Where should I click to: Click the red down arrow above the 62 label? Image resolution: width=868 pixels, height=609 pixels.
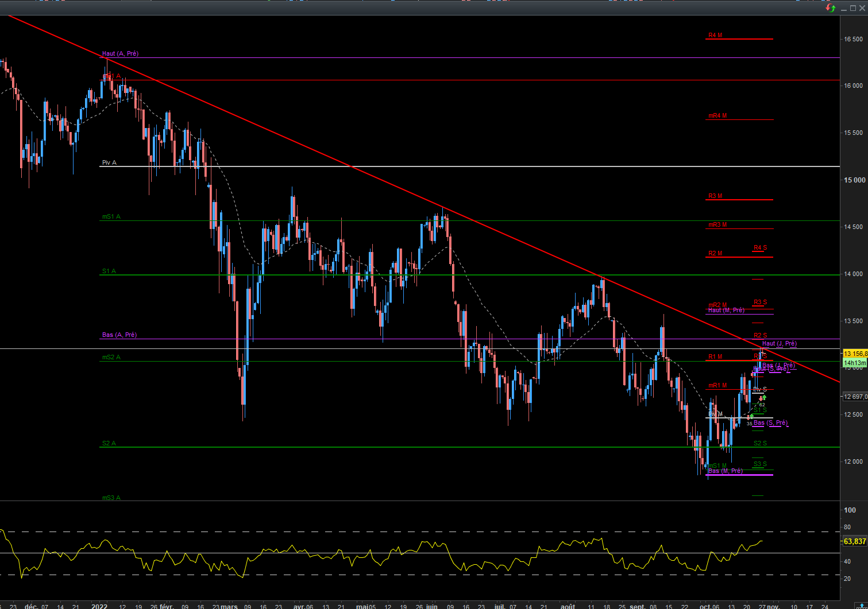[x=761, y=398]
